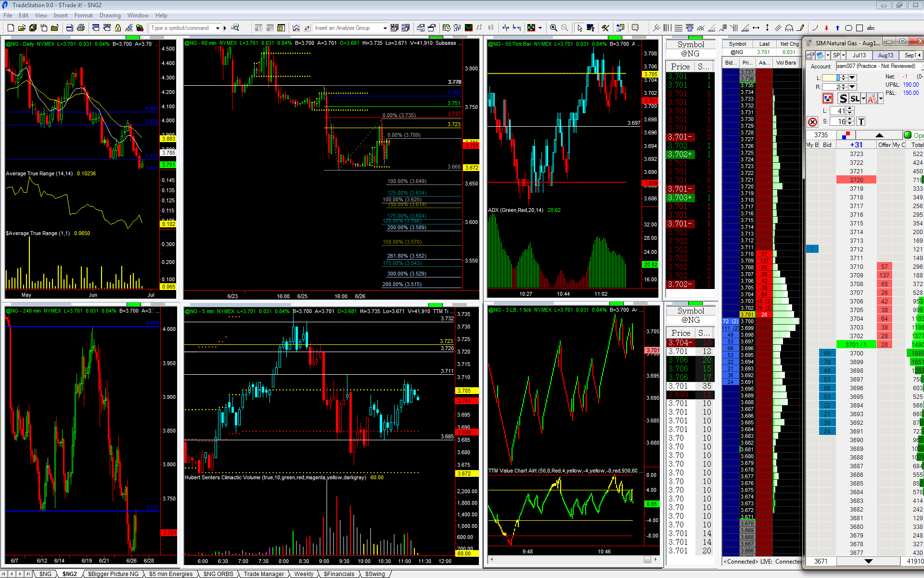
Task: Open dropdown arrow beside the chart style icon
Action: (x=540, y=28)
